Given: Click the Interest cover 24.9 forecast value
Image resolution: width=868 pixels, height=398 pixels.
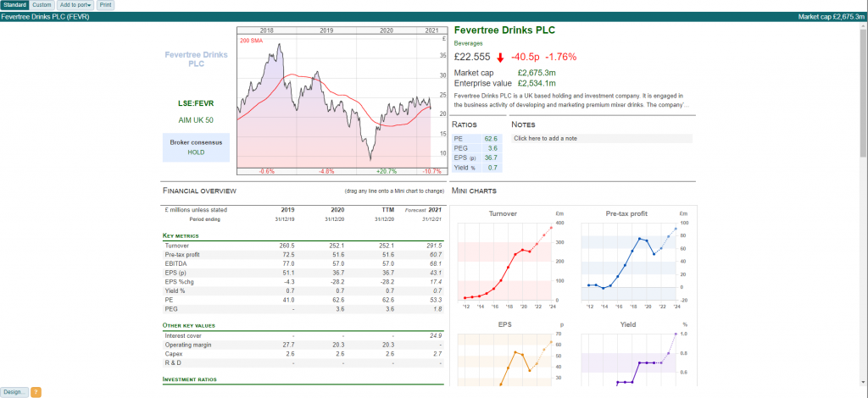Looking at the screenshot, I should (437, 335).
